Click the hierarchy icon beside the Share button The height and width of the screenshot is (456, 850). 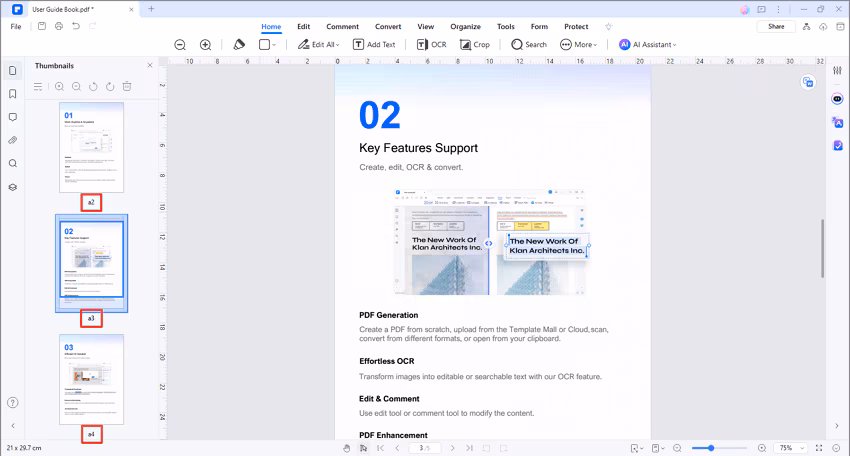coord(807,27)
